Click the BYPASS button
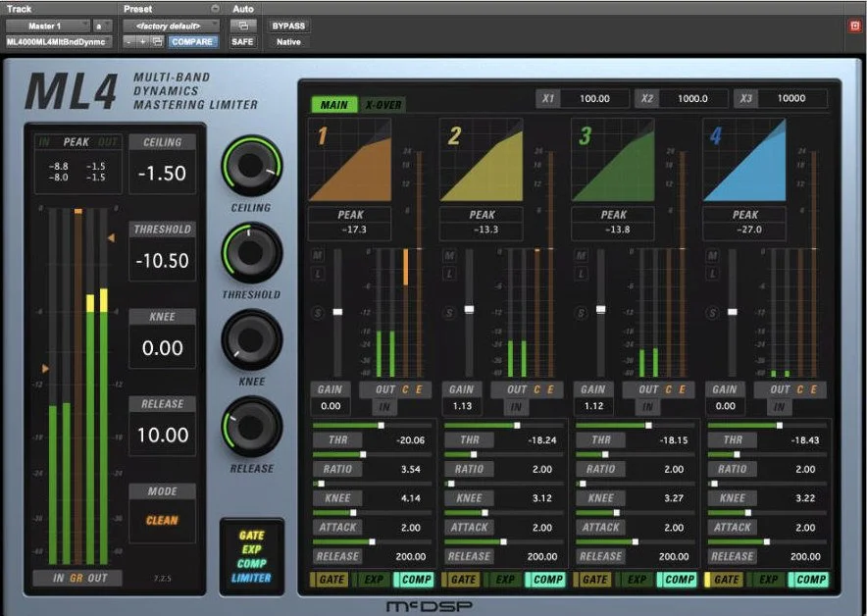 pos(288,26)
